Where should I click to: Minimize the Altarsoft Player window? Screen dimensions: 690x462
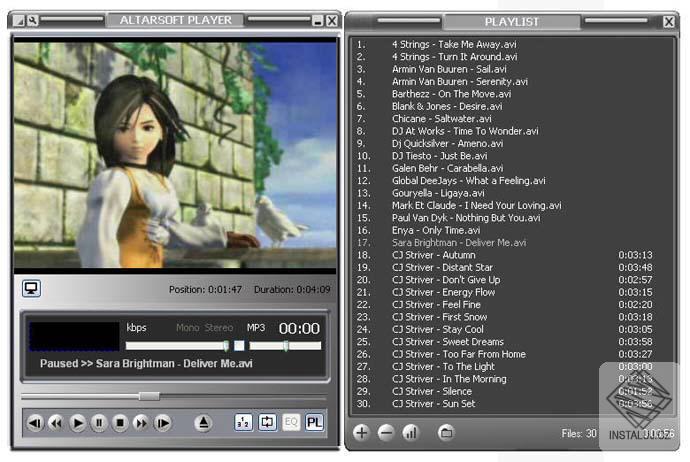click(x=318, y=21)
